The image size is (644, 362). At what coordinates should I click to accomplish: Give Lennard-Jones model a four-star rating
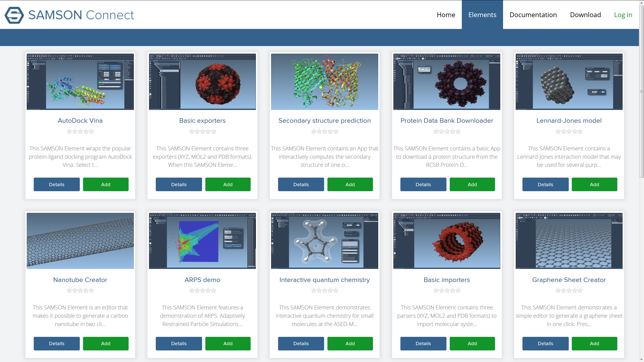pyautogui.click(x=575, y=131)
